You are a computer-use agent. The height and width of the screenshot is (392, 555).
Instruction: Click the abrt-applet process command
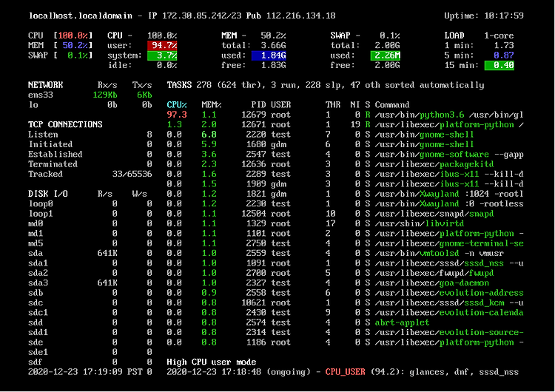402,322
